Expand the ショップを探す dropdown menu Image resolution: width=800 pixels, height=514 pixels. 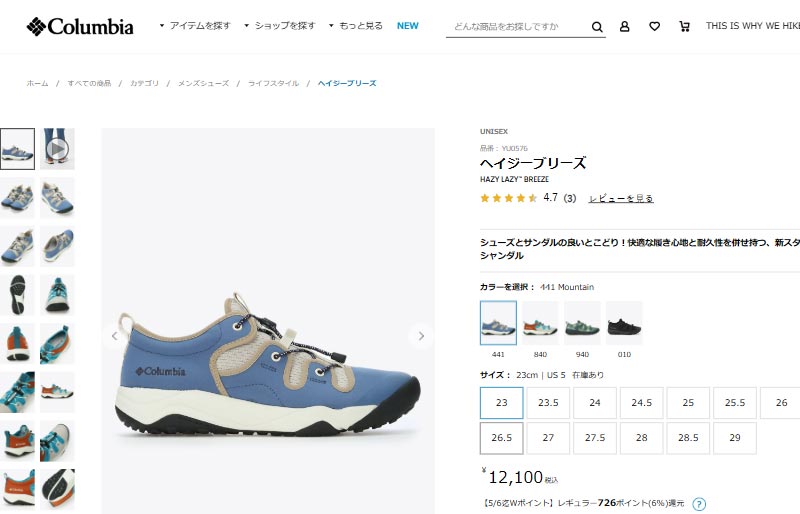[280, 26]
